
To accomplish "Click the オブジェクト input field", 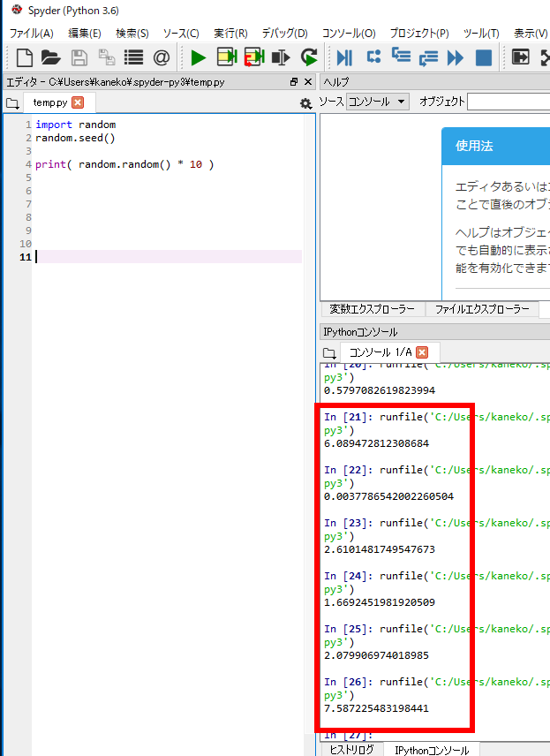I will coord(509,102).
